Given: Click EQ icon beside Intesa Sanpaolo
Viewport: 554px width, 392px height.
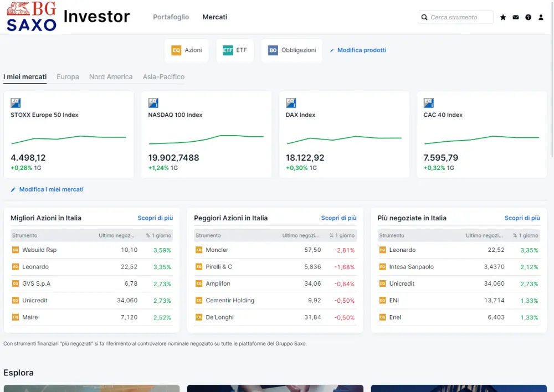Looking at the screenshot, I should click(x=383, y=267).
